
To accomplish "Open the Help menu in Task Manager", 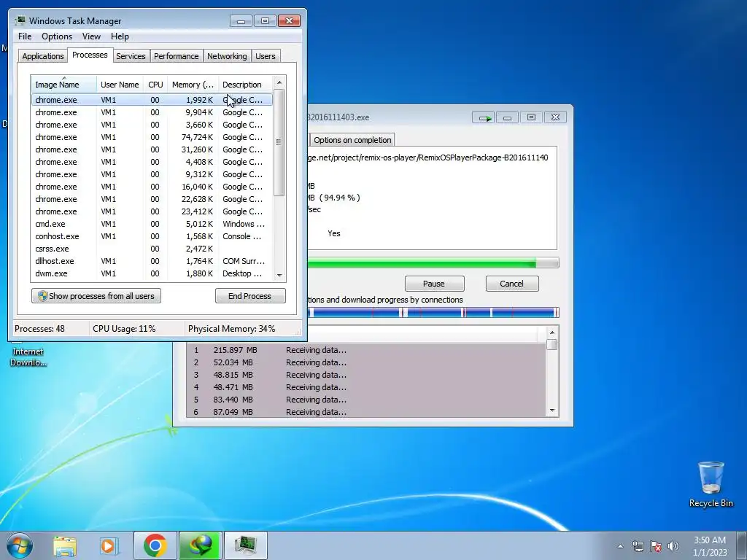I will coord(120,36).
